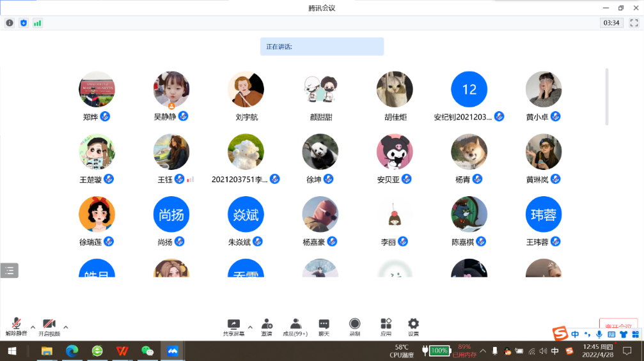This screenshot has height=361, width=644.
Task: Click the invite (邀请) icon
Action: pyautogui.click(x=267, y=325)
